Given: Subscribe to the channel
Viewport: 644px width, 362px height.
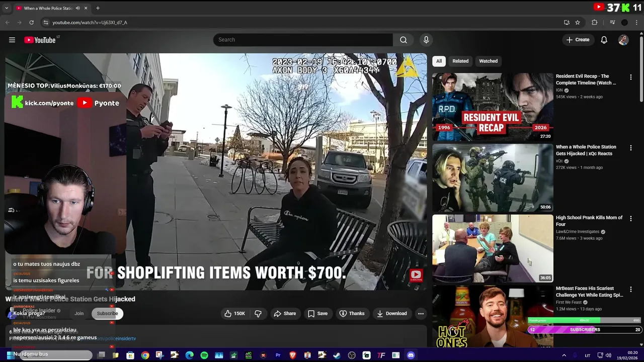Looking at the screenshot, I should tap(107, 313).
